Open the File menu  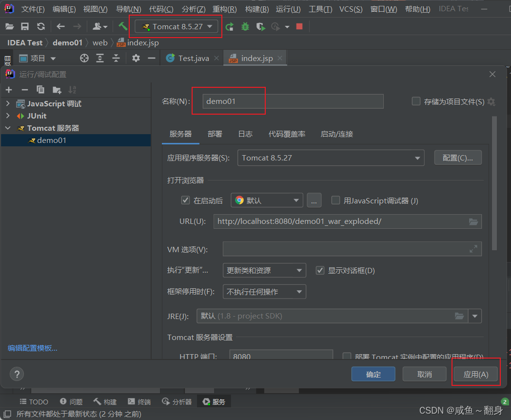pyautogui.click(x=33, y=9)
